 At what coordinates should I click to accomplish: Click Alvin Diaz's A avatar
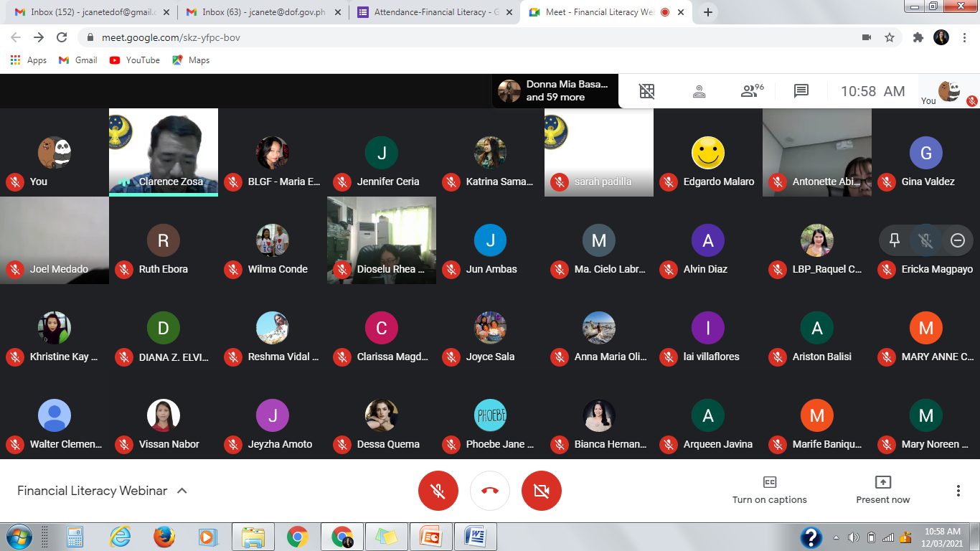(x=708, y=240)
